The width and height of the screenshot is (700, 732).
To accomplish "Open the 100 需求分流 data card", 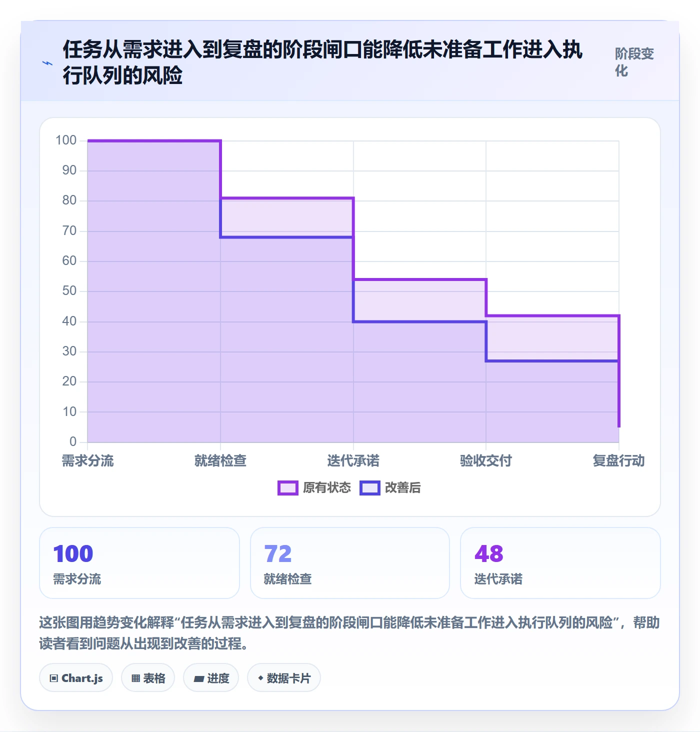I will 139,563.
